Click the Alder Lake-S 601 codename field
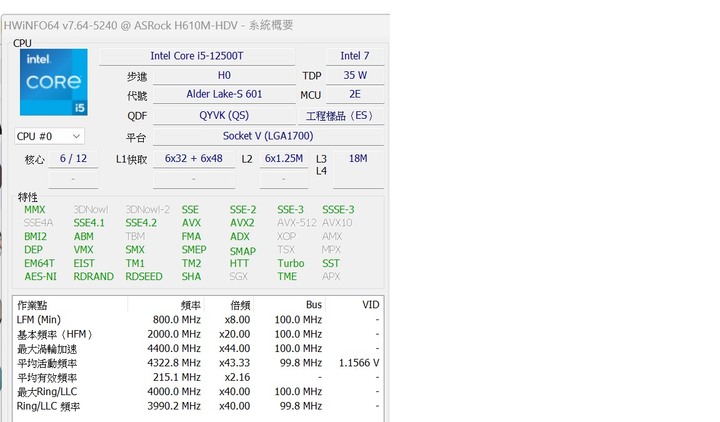The height and width of the screenshot is (422, 720). tap(224, 95)
